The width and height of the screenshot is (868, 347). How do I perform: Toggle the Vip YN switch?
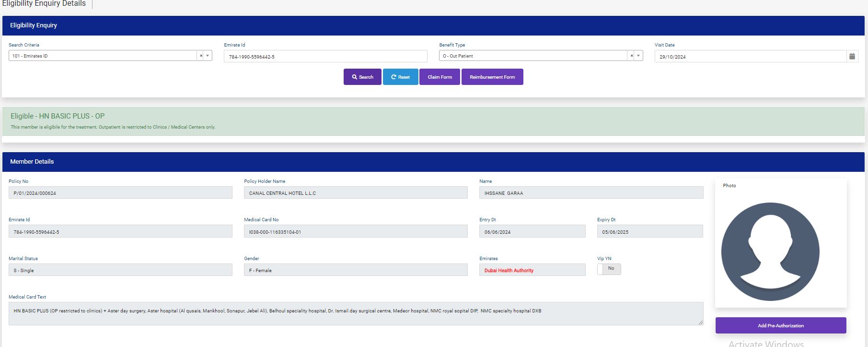point(609,269)
